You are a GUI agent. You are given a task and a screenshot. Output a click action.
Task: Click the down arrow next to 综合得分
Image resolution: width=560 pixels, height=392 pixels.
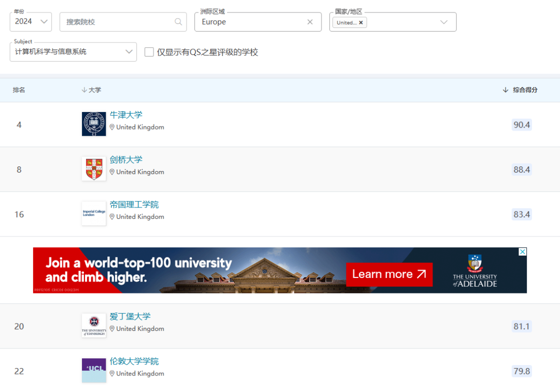pos(506,90)
